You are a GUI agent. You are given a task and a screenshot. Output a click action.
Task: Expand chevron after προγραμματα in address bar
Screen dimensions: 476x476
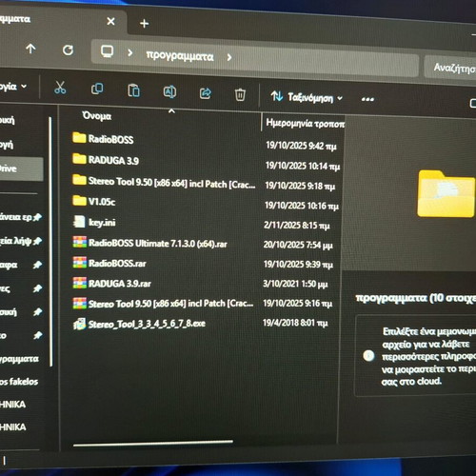(x=229, y=57)
